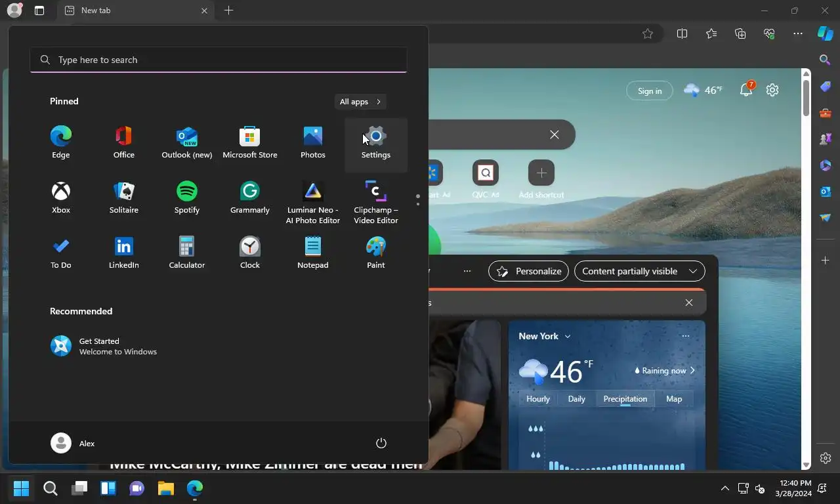Launch Spotify from Start menu

tap(187, 199)
